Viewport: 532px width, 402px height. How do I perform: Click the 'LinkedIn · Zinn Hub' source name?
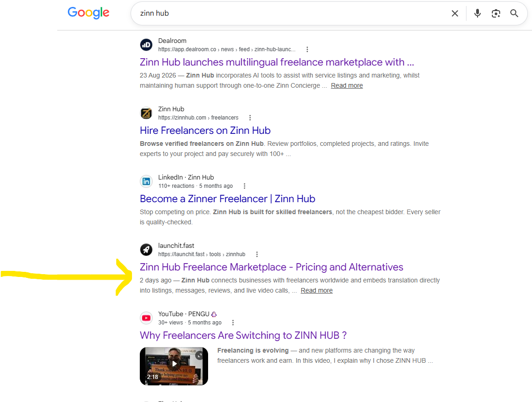[x=186, y=177]
